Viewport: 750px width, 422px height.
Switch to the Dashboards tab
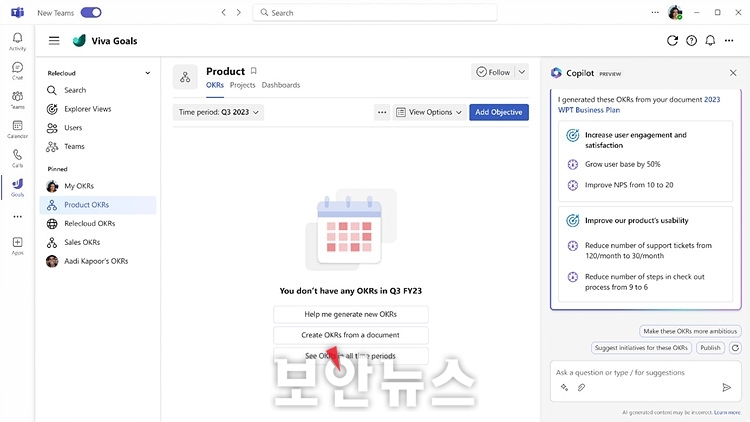[281, 85]
